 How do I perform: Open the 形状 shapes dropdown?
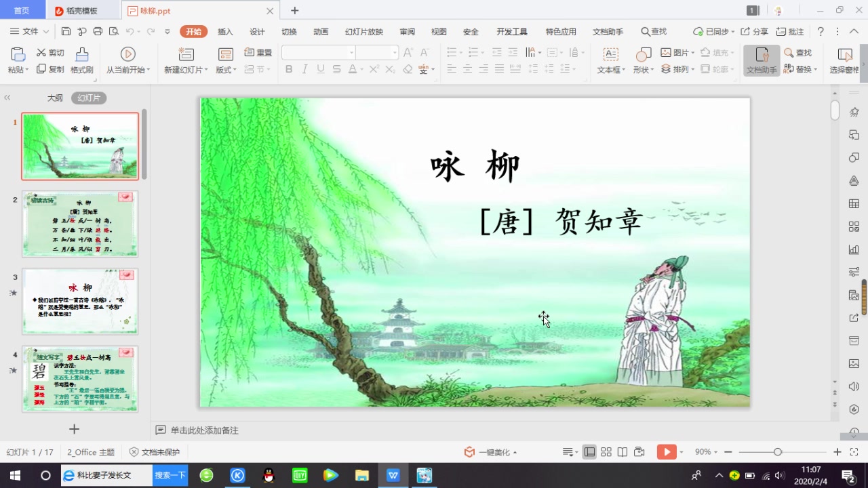tap(644, 70)
